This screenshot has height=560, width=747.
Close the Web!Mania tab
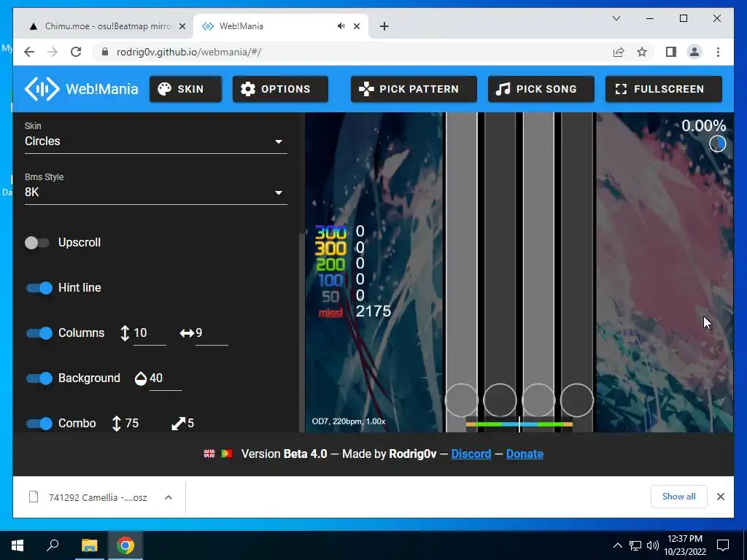[356, 26]
